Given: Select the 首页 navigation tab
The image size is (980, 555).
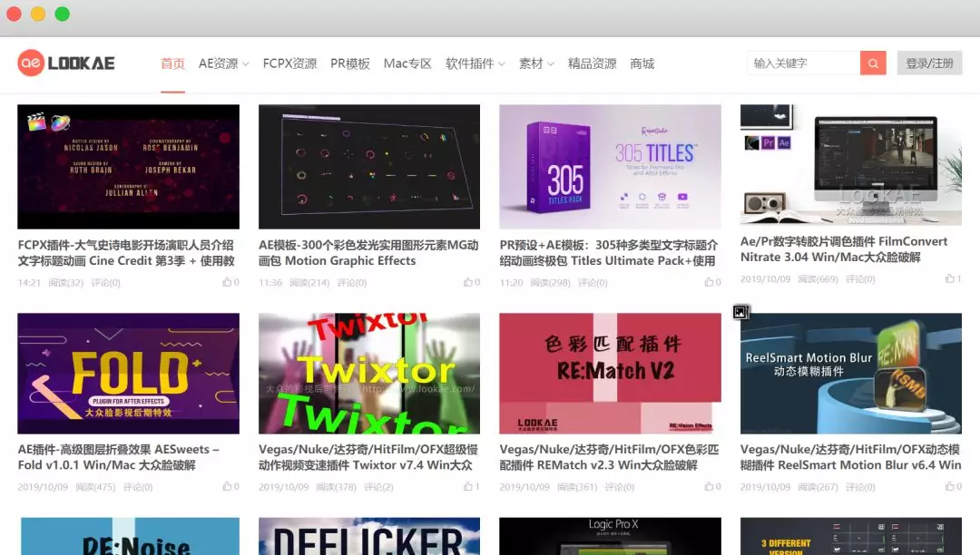Looking at the screenshot, I should pyautogui.click(x=172, y=63).
